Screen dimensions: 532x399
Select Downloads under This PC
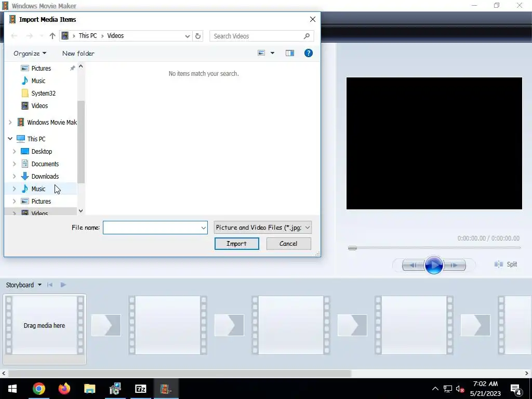click(45, 177)
